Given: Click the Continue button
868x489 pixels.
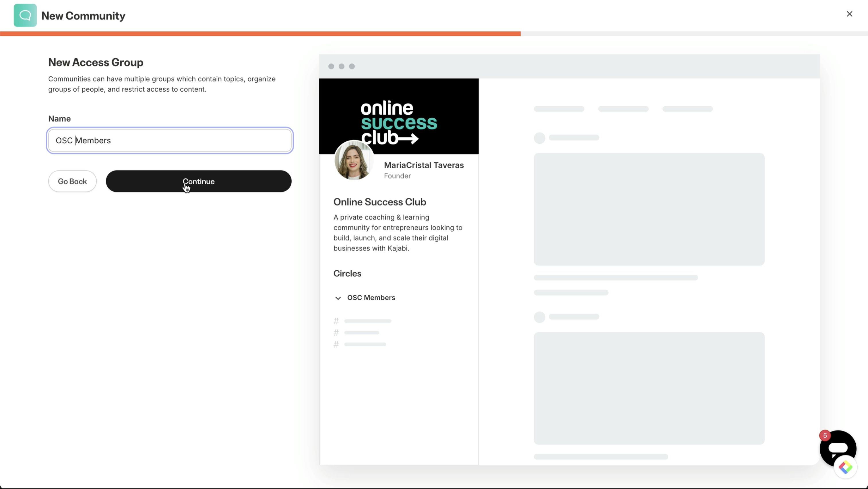Looking at the screenshot, I should [199, 181].
